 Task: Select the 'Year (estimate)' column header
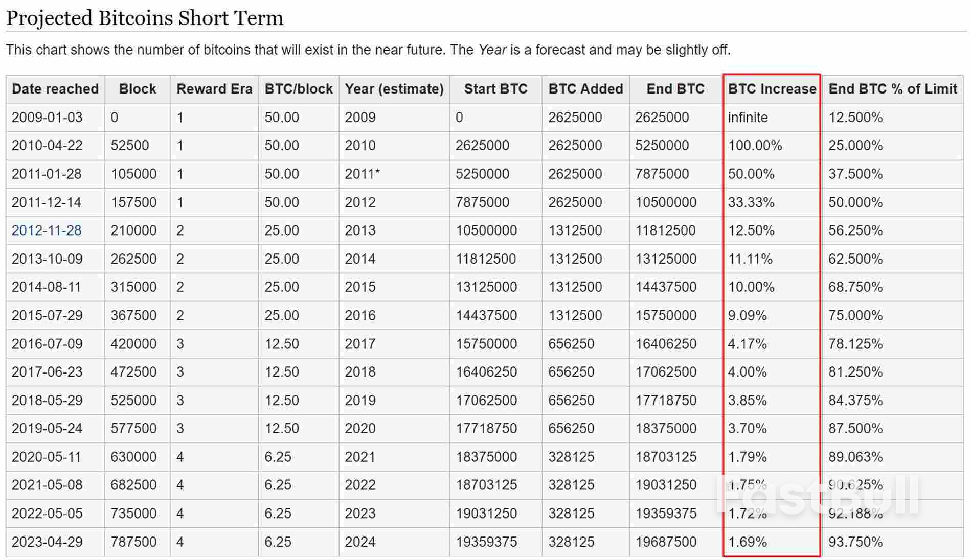(x=394, y=89)
